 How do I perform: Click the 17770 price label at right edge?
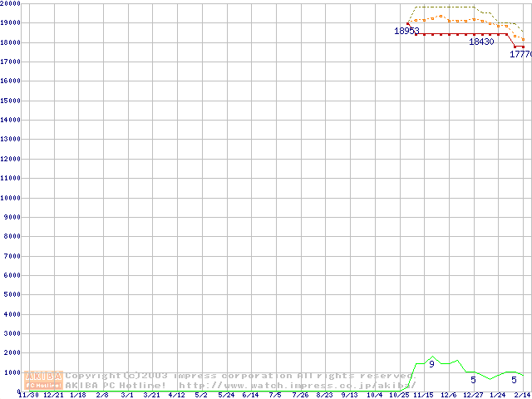point(520,54)
